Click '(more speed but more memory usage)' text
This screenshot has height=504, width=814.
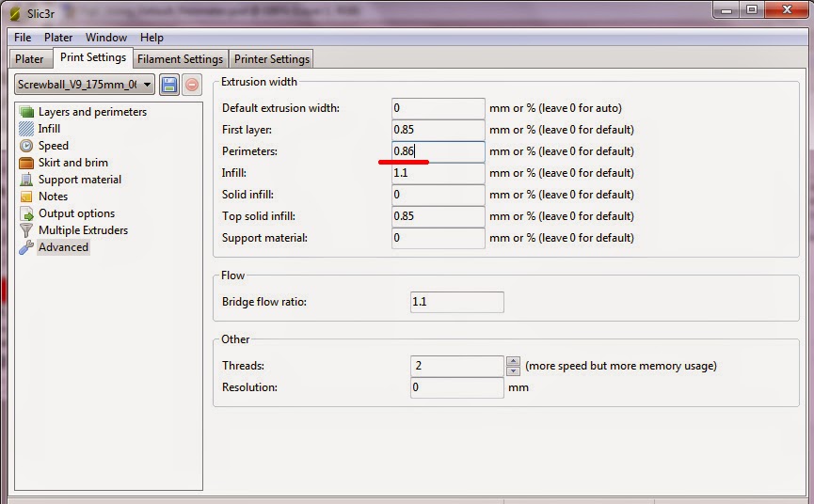621,366
